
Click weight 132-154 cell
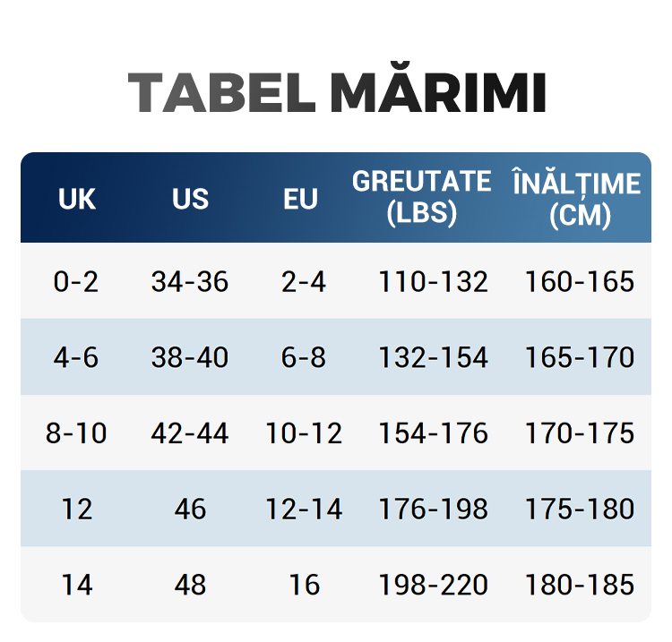coord(433,358)
